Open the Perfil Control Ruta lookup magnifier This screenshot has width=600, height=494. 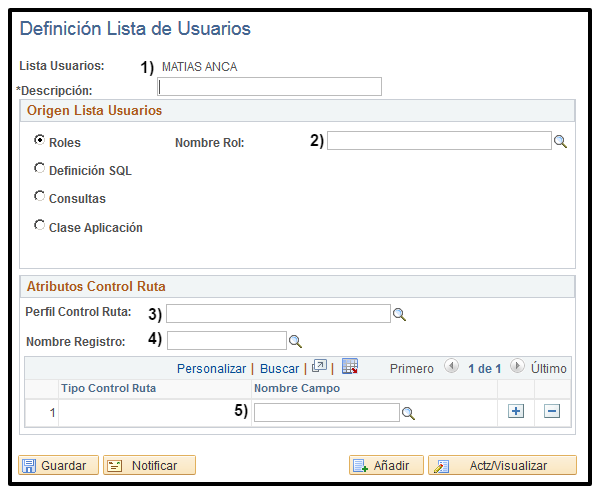(x=398, y=314)
